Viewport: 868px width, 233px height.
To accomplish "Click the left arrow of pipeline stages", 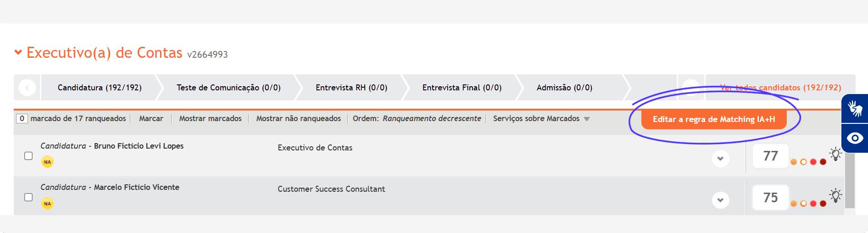I will tap(27, 87).
